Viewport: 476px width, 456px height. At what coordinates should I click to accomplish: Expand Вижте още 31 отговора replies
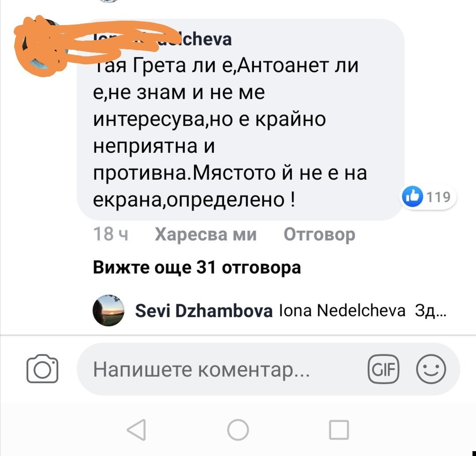[197, 267]
